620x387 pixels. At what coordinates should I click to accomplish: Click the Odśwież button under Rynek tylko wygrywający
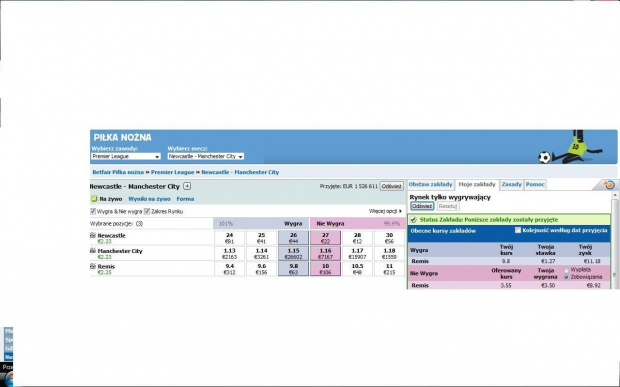coord(422,206)
